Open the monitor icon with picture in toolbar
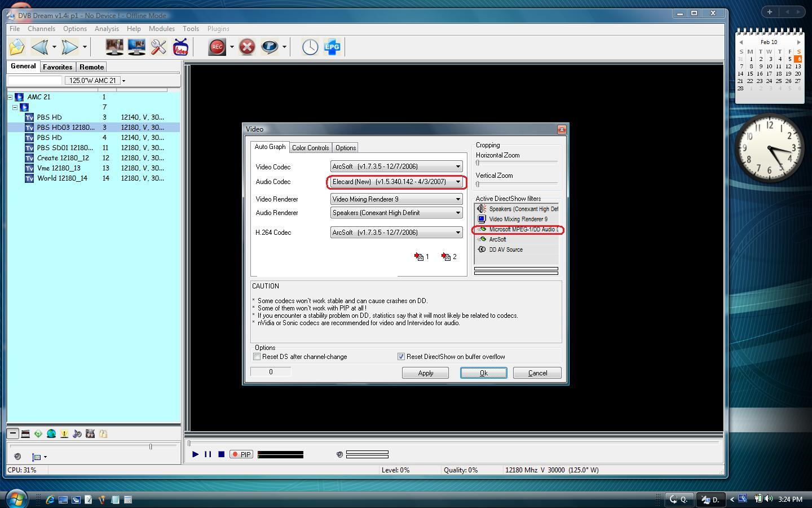Viewport: 812px width, 508px height. (114, 47)
